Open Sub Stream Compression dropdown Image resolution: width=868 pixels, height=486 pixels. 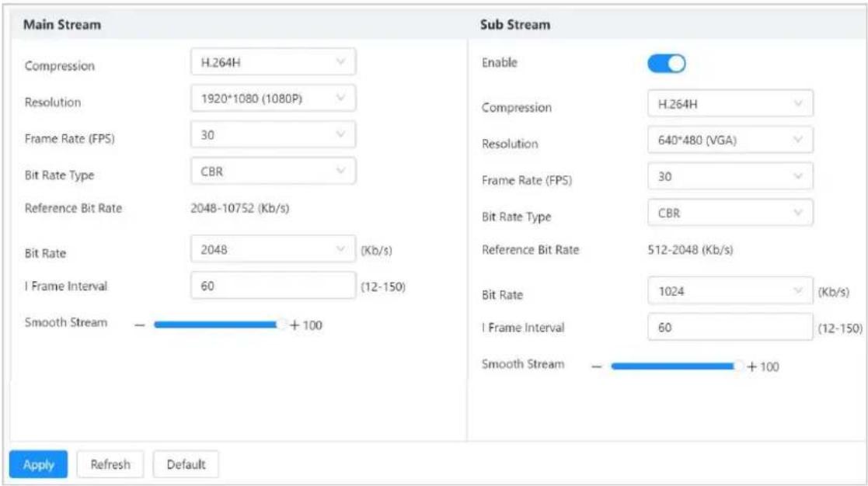[730, 103]
